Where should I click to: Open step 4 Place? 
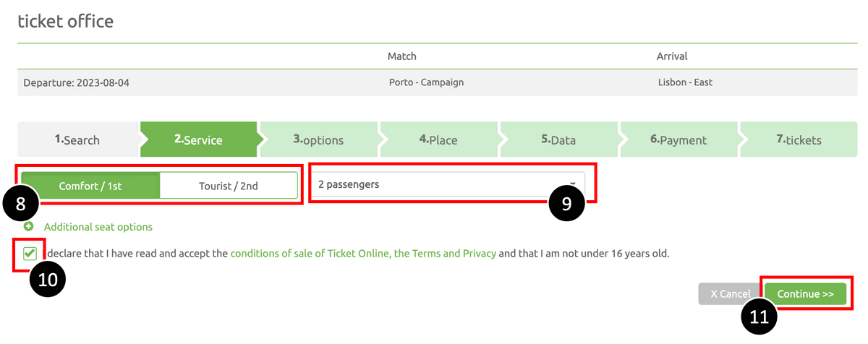438,139
